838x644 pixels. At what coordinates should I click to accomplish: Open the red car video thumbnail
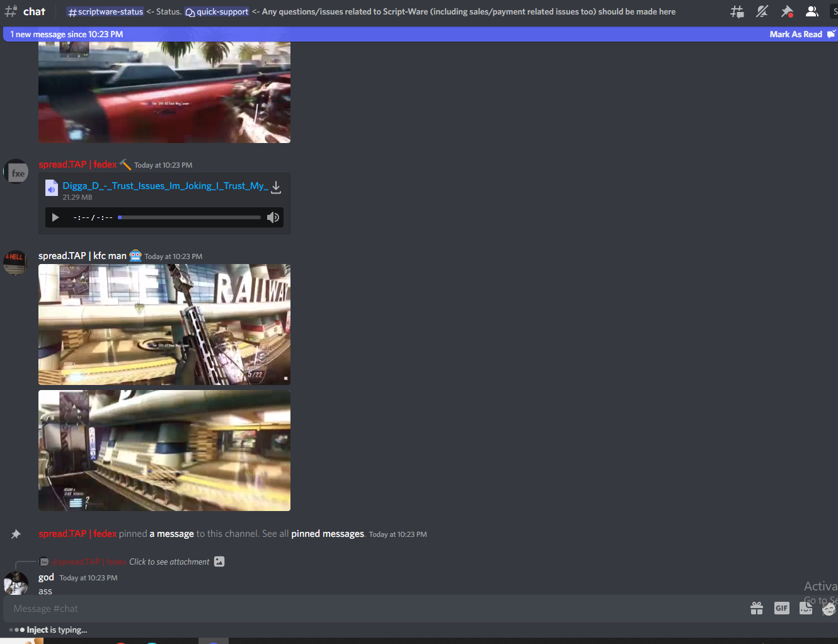(164, 92)
